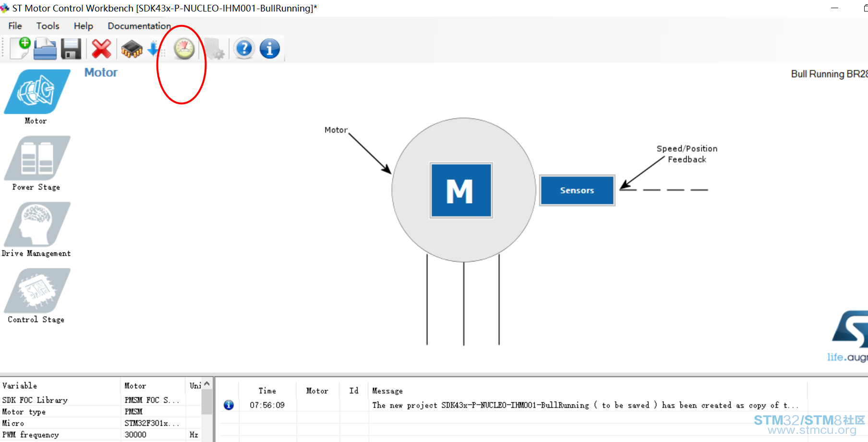Click the blue download arrow icon
Screen dimensions: 868x442
(x=154, y=48)
